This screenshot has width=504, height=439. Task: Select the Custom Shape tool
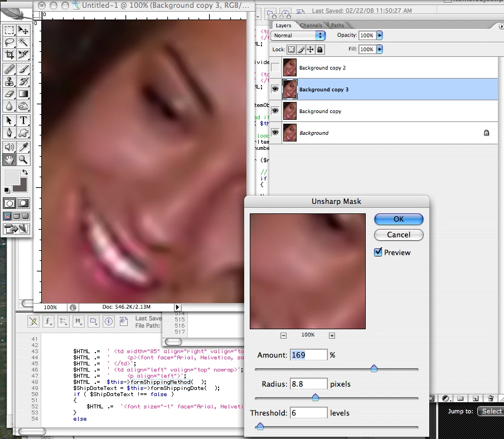coord(23,133)
